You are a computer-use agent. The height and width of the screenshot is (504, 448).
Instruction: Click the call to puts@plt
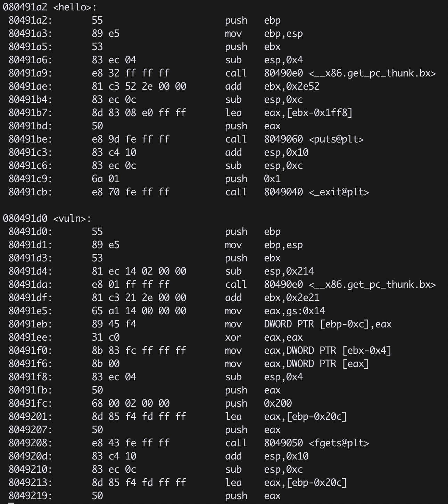tap(294, 139)
